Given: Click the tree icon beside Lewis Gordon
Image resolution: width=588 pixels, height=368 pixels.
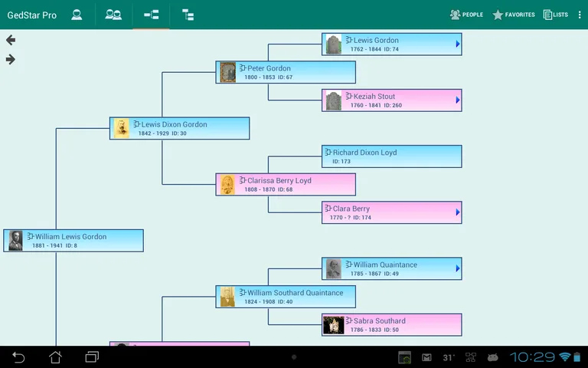Looking at the screenshot, I should 349,40.
